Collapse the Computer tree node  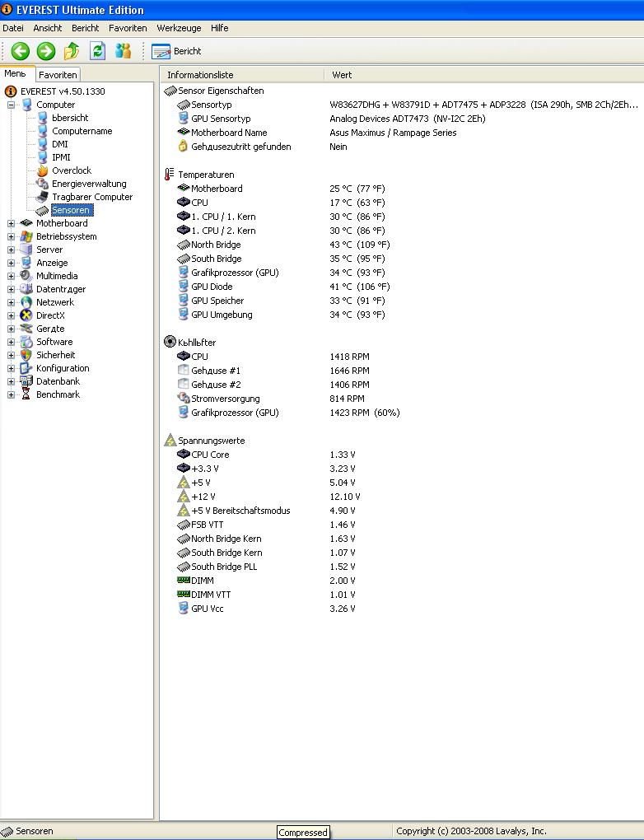point(11,105)
